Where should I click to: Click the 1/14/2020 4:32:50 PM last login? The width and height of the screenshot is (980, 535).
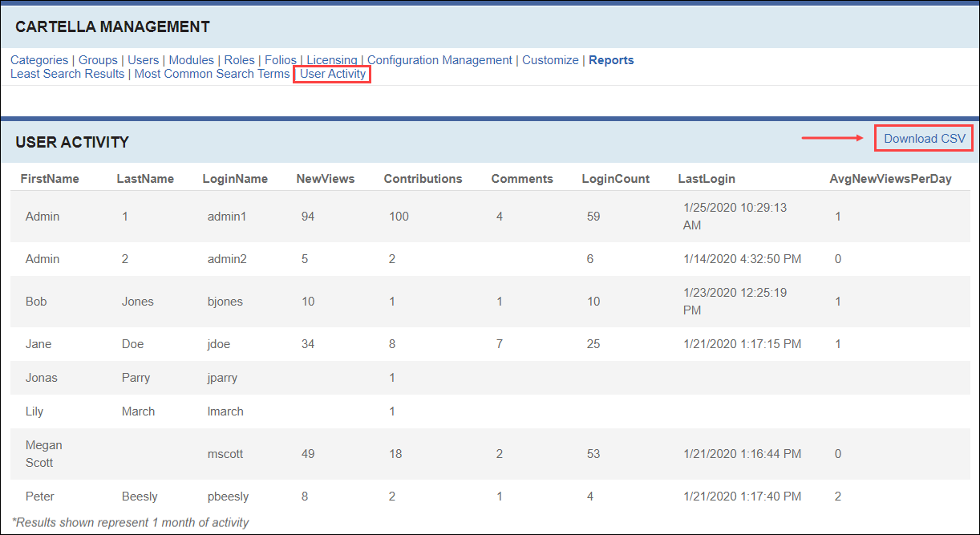click(x=742, y=259)
